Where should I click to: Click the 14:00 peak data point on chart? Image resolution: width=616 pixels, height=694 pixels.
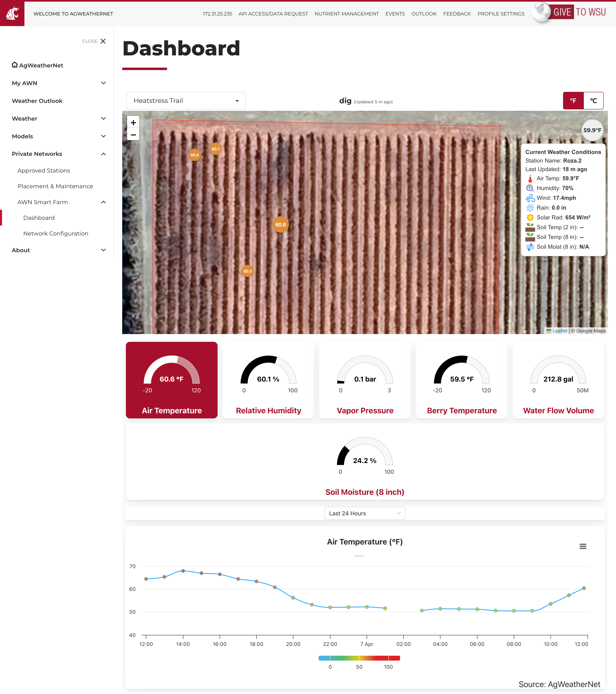click(183, 571)
